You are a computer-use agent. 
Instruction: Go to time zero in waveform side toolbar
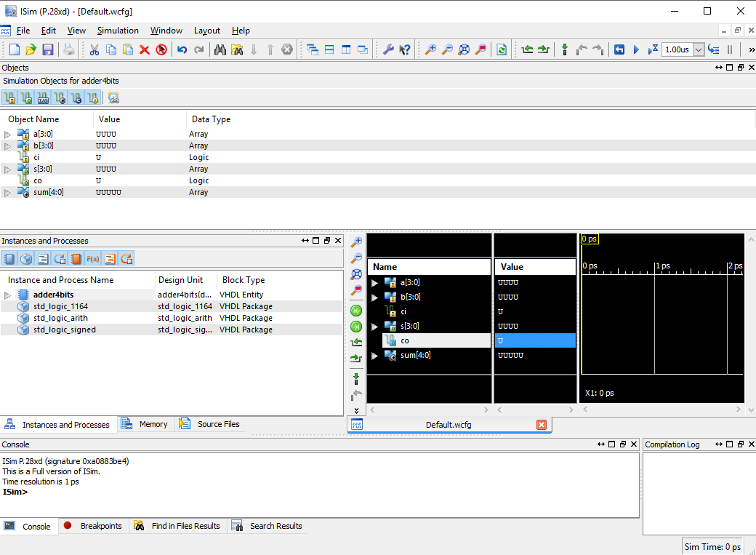[x=356, y=311]
